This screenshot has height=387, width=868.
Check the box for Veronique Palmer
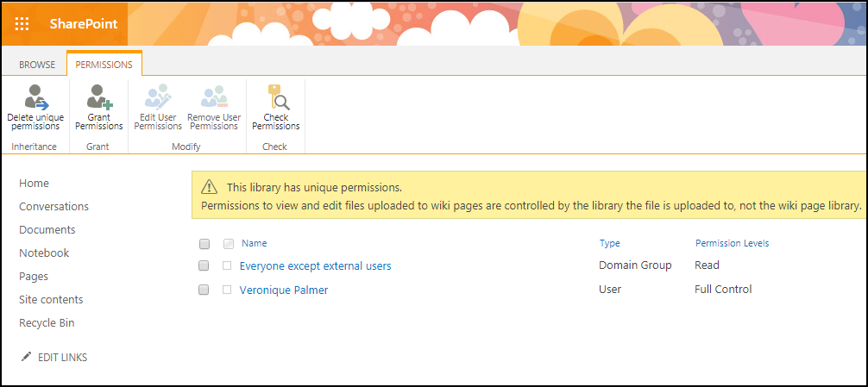pyautogui.click(x=204, y=290)
